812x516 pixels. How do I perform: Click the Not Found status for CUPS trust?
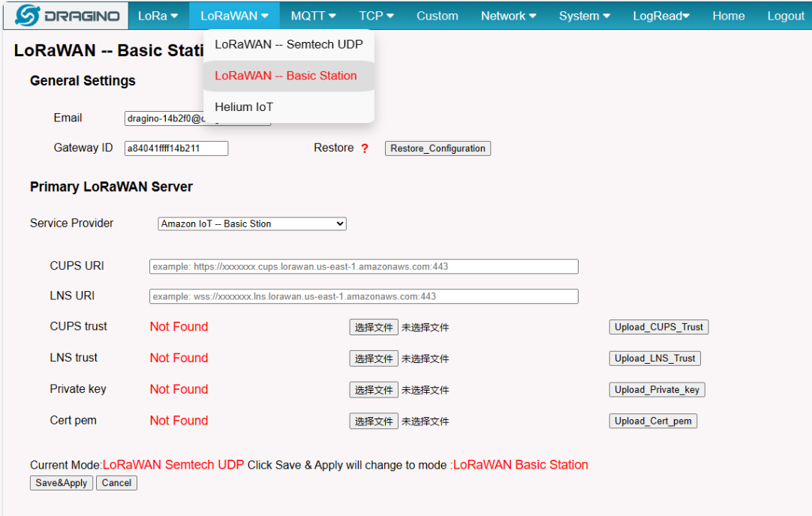(x=179, y=326)
